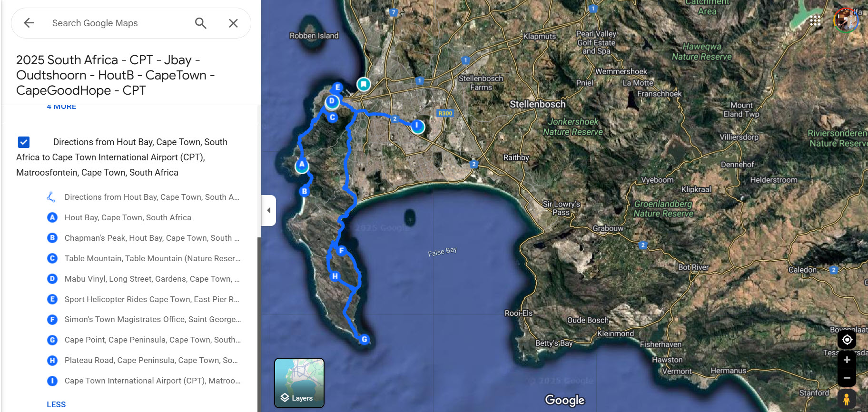Click the teal saved-place bookmark marker
Viewport: 868px width, 412px height.
point(364,85)
